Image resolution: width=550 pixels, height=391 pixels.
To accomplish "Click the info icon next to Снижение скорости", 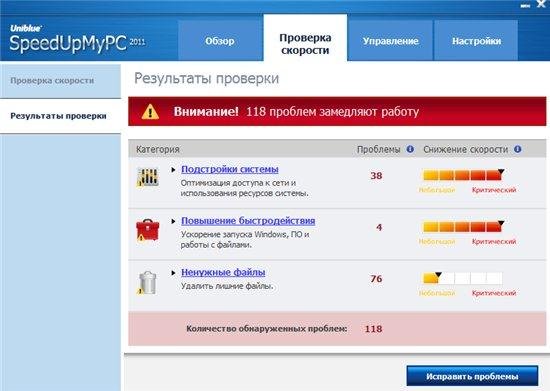I will pos(518,149).
